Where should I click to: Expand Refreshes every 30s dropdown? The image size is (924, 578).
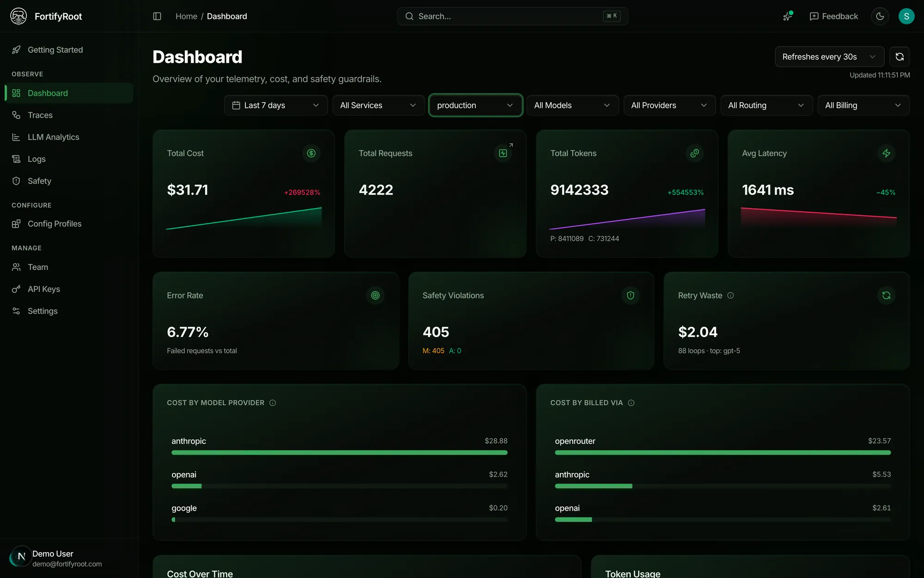[x=829, y=57]
